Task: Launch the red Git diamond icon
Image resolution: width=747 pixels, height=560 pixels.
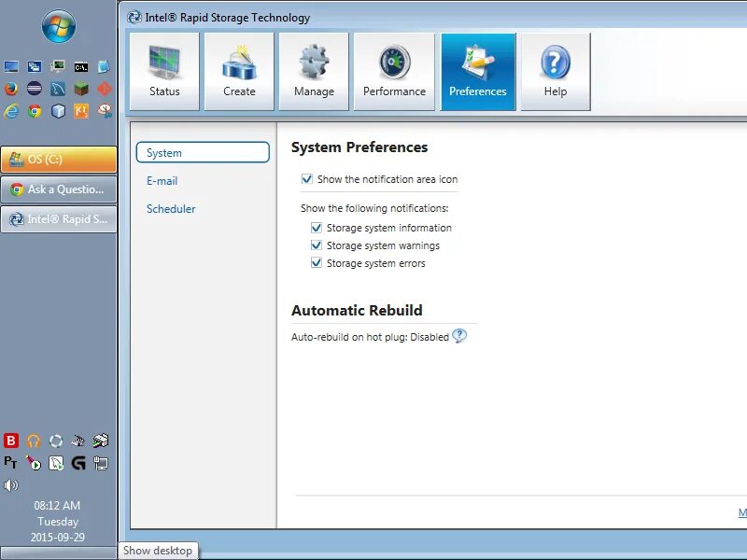Action: (x=105, y=89)
